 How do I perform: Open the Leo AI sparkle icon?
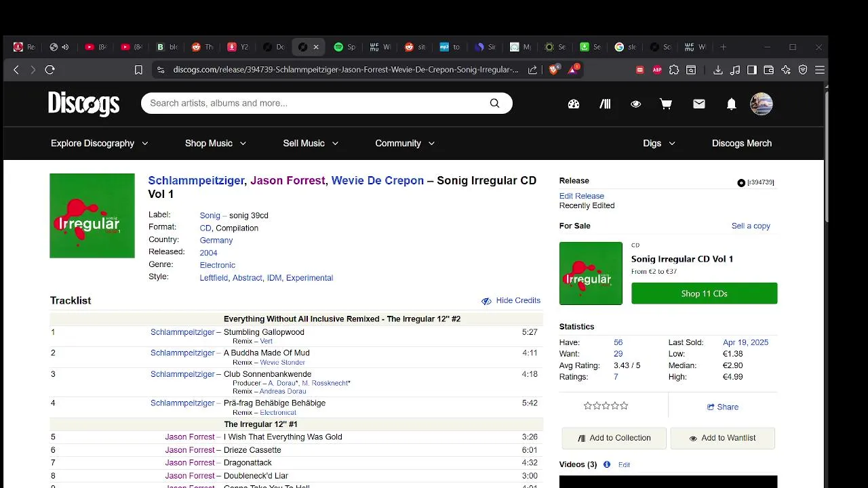(x=786, y=69)
